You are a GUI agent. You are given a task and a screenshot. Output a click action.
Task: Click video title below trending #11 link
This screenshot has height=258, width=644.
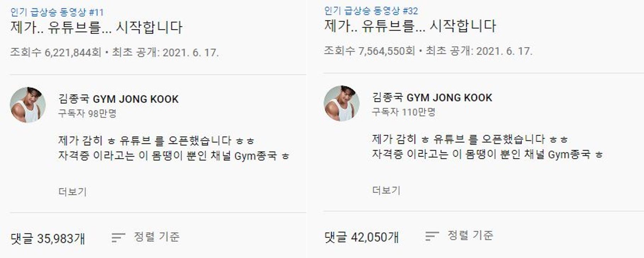[96, 28]
